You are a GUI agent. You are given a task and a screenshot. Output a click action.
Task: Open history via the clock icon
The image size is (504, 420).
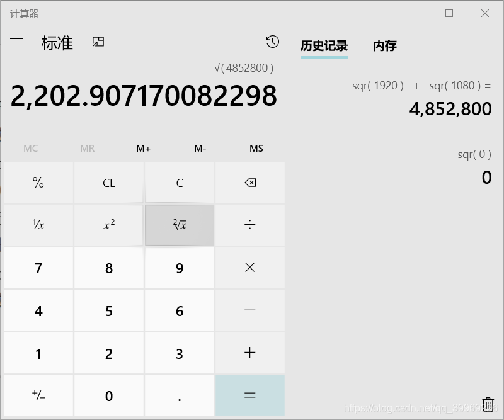272,42
